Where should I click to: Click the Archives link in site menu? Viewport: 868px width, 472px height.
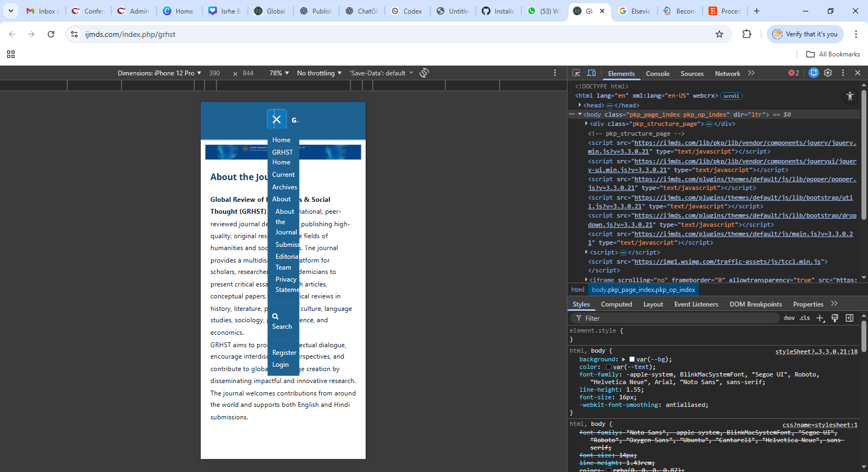pos(284,187)
